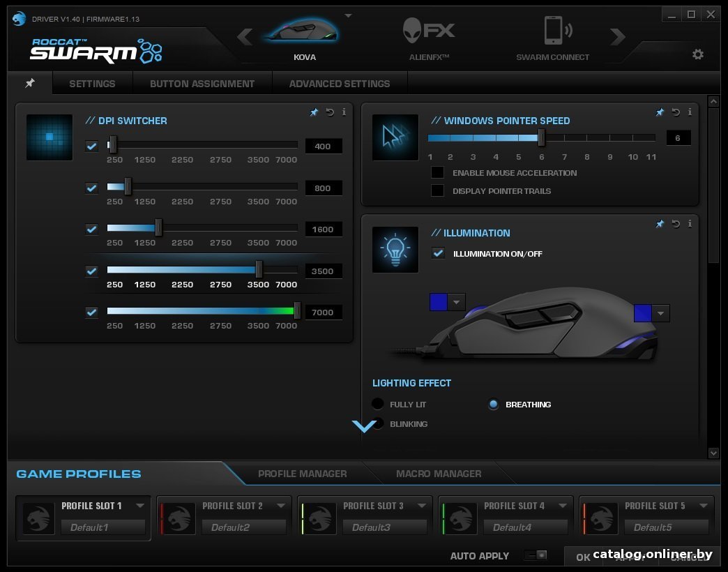
Task: Expand Profile Slot 3 dropdown
Action: 422,505
